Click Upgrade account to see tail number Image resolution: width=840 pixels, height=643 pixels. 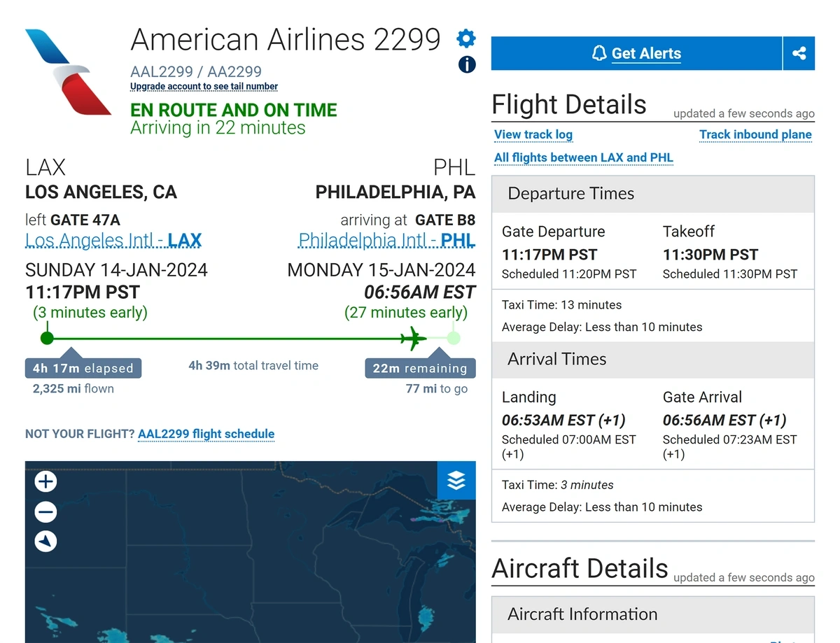pos(204,87)
